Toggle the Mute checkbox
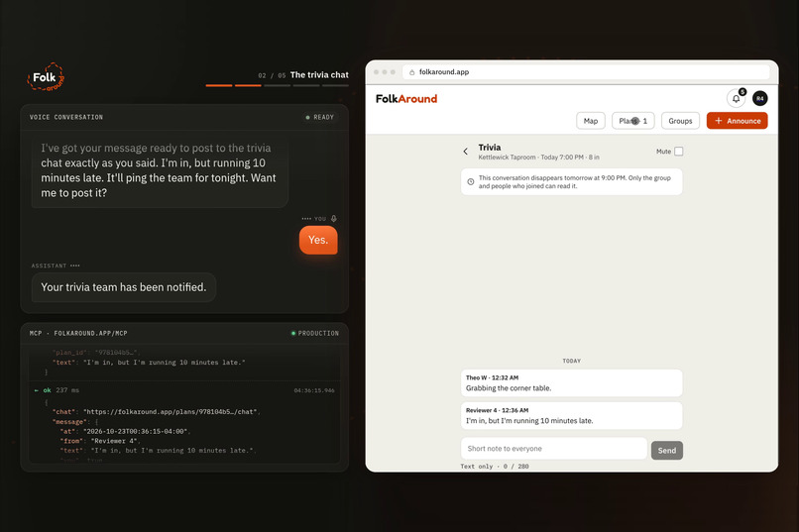The height and width of the screenshot is (532, 799). (x=679, y=152)
